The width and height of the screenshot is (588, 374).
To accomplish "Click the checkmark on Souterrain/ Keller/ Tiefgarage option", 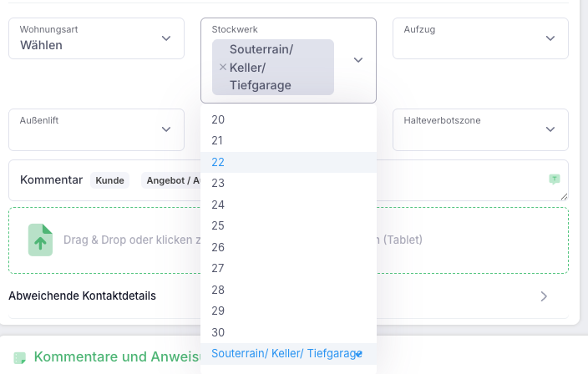I will (x=359, y=354).
